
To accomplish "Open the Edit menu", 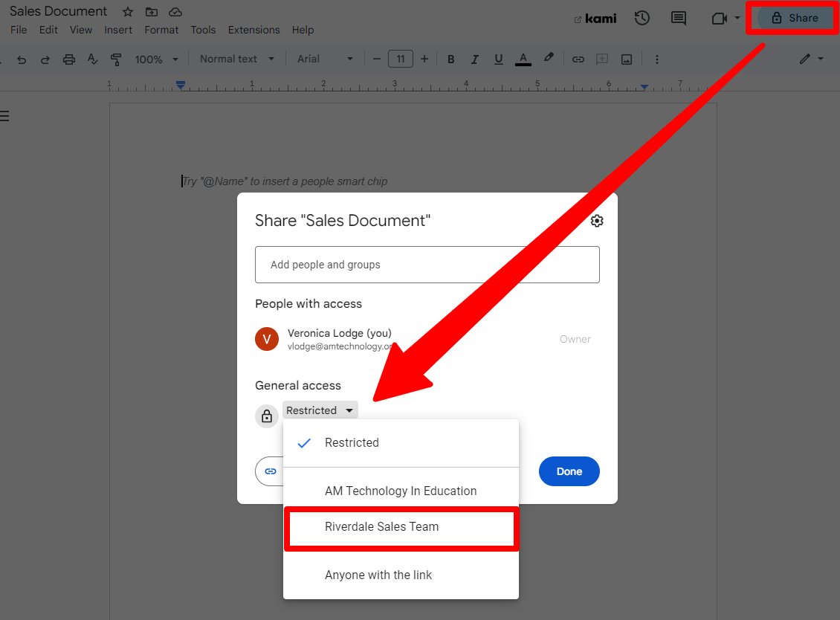I will (48, 30).
